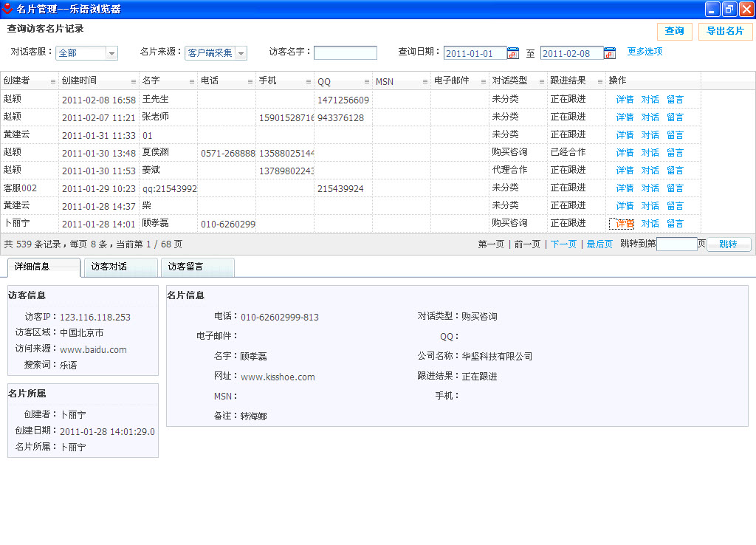
Task: Open 详情 for the 2011-01-31 11:33 row
Action: (625, 135)
